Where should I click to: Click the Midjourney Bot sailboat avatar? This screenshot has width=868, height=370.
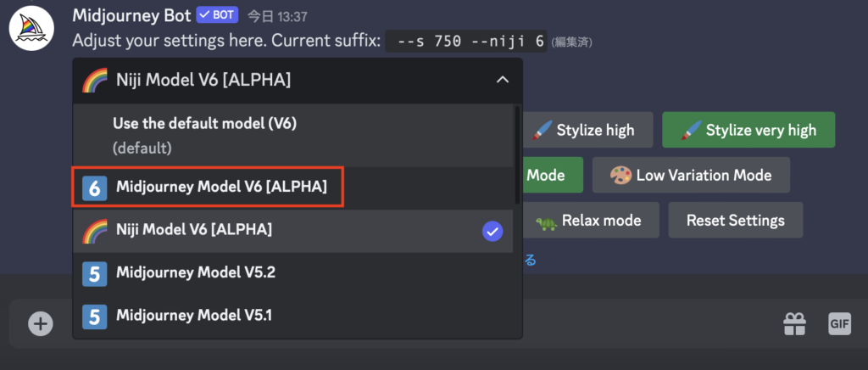point(31,29)
